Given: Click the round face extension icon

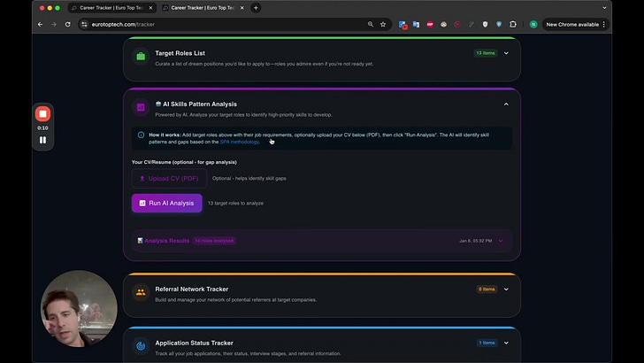Looking at the screenshot, I should [443, 24].
